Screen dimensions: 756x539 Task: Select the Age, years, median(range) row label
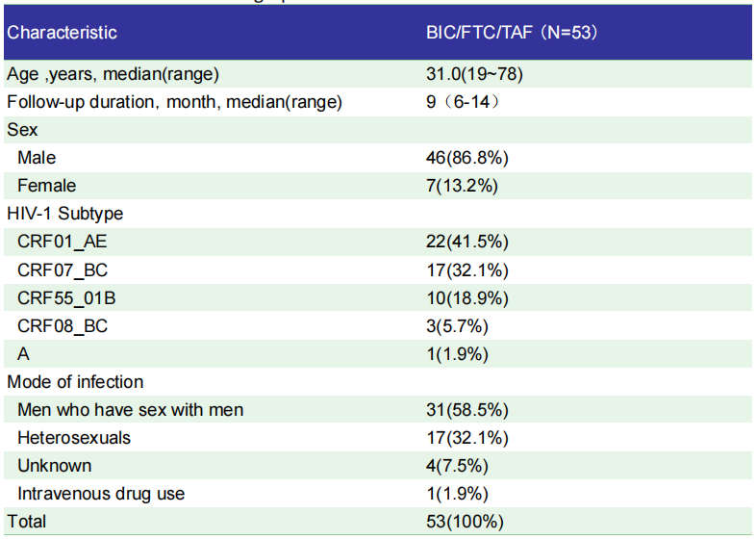pyautogui.click(x=113, y=74)
